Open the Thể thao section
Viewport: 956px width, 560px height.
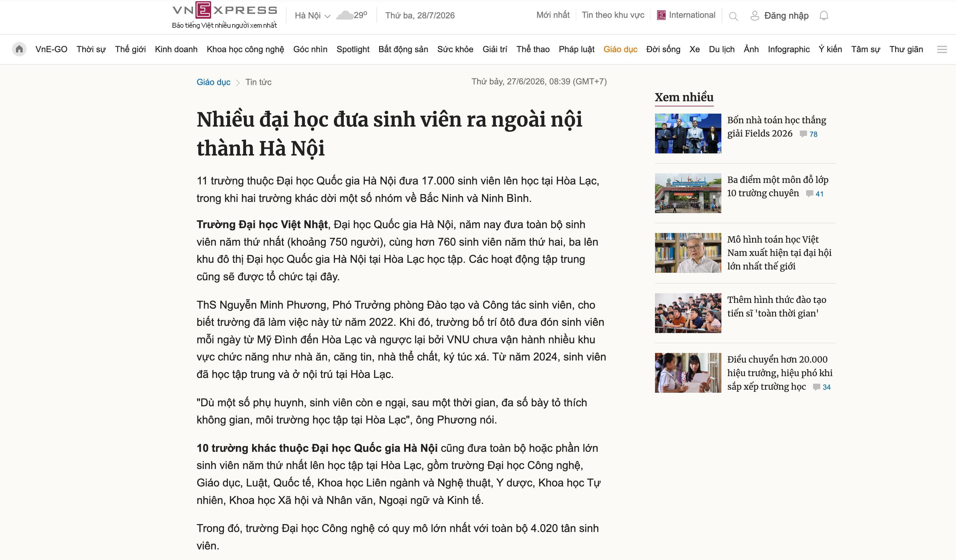click(x=533, y=49)
